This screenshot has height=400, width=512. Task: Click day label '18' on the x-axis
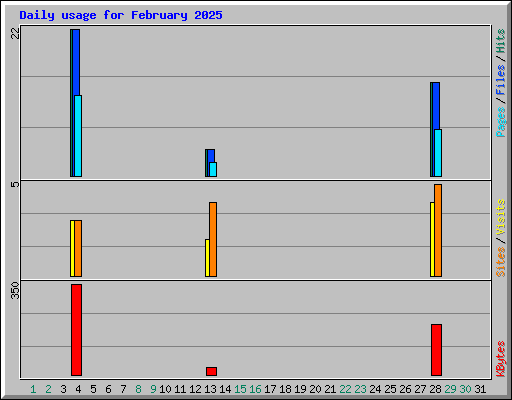click(x=285, y=389)
